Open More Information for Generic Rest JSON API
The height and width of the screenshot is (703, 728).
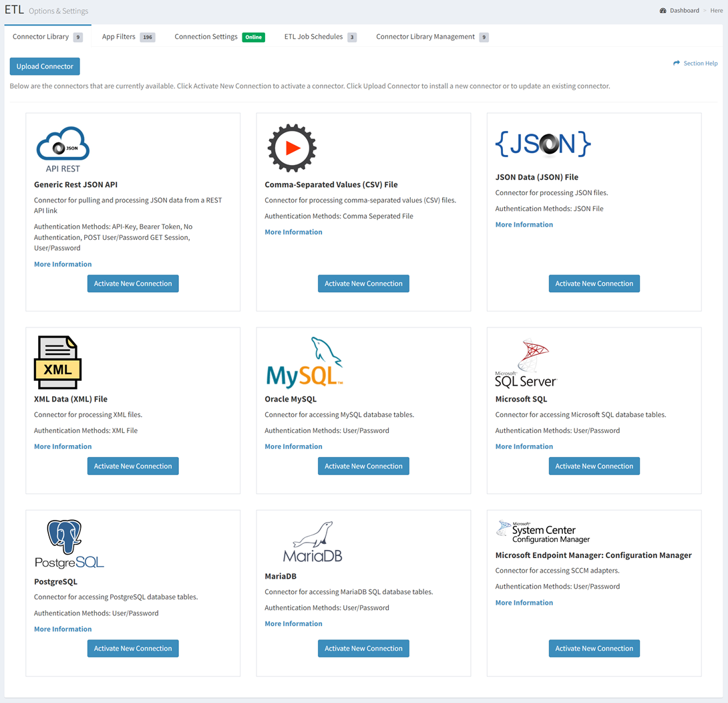point(63,264)
